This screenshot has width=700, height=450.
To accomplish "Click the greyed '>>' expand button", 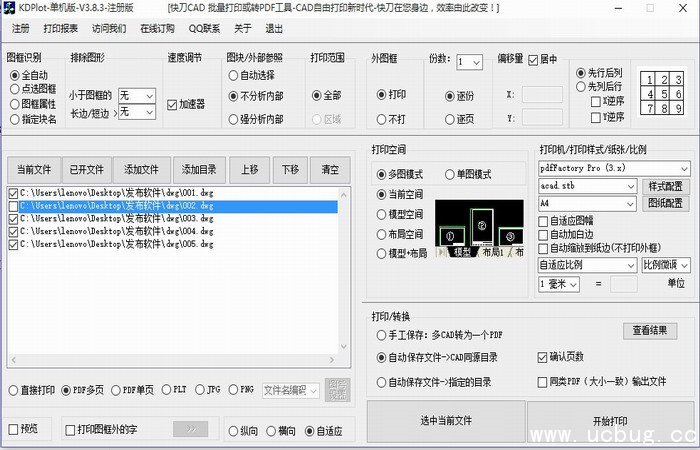I will pos(190,429).
